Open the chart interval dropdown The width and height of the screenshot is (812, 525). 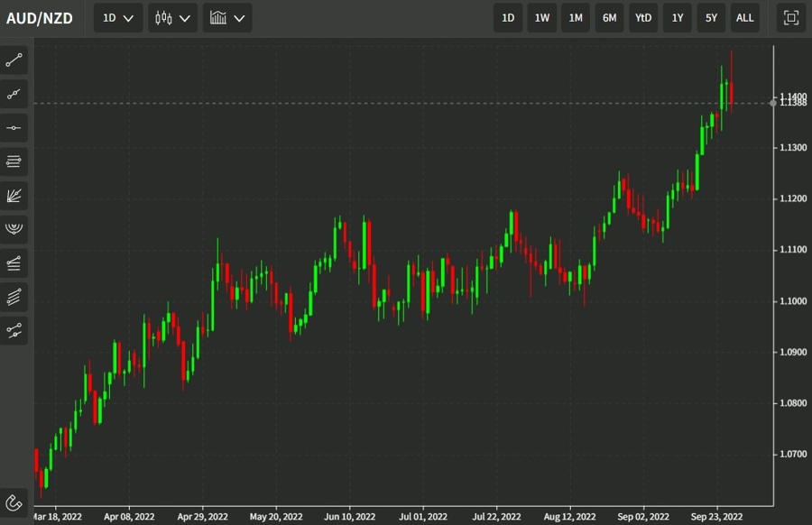coord(116,17)
